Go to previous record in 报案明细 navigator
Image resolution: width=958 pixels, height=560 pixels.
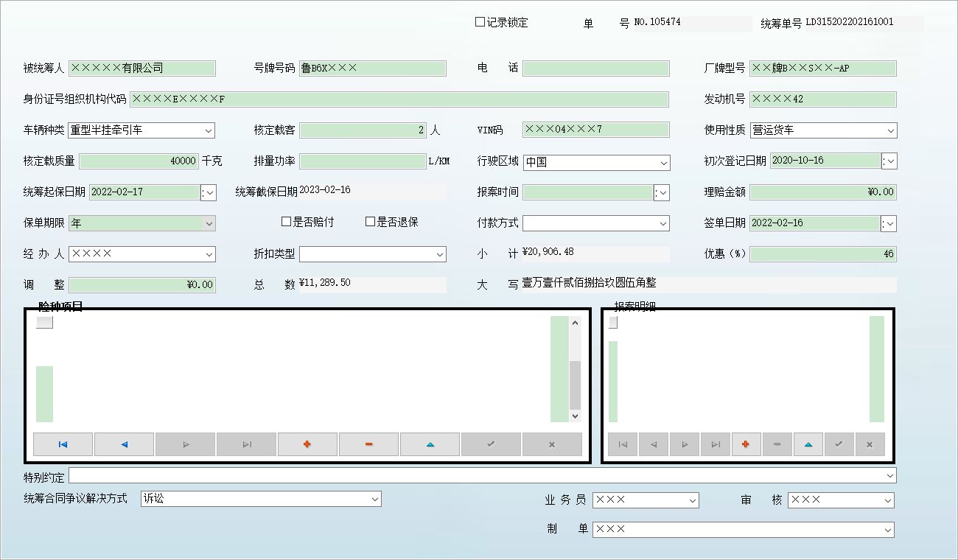(x=654, y=444)
